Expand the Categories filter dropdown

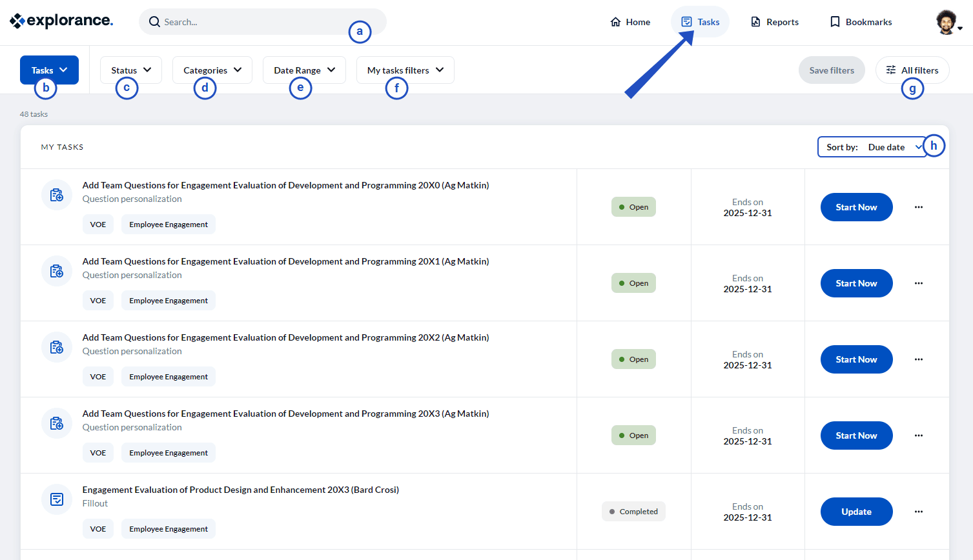(x=212, y=70)
